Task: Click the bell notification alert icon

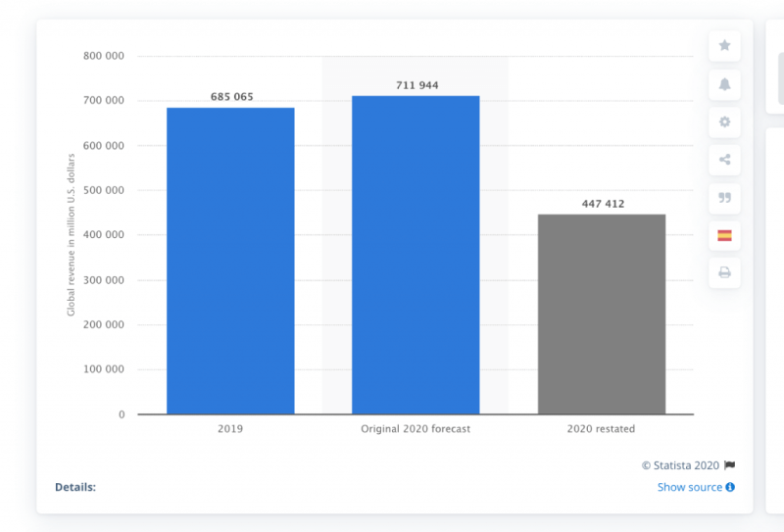Action: click(x=724, y=84)
